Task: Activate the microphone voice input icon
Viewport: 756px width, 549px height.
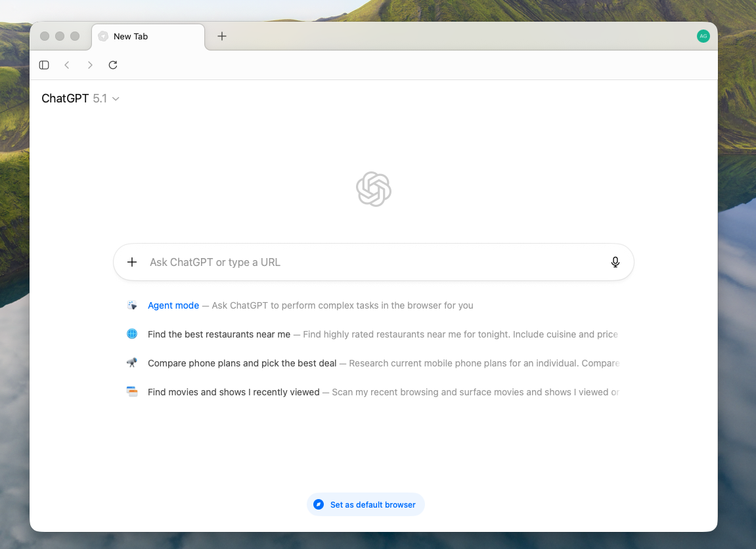Action: (615, 261)
